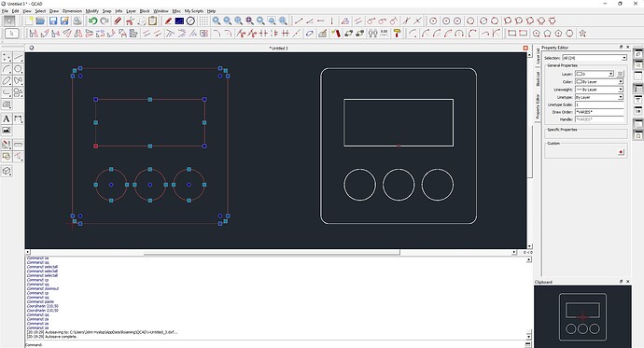The height and width of the screenshot is (348, 644).
Task: Select the left circle in the red-outlined drawing
Action: pyautogui.click(x=111, y=185)
